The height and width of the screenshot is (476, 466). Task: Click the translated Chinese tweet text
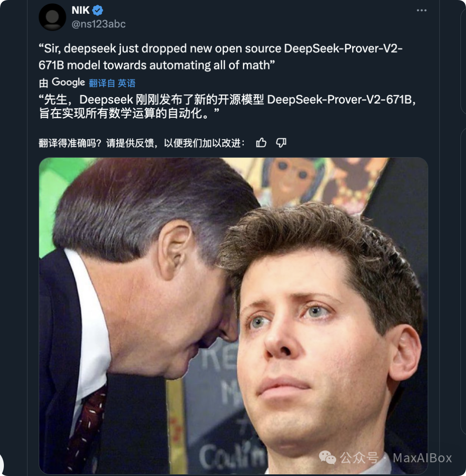[x=227, y=106]
